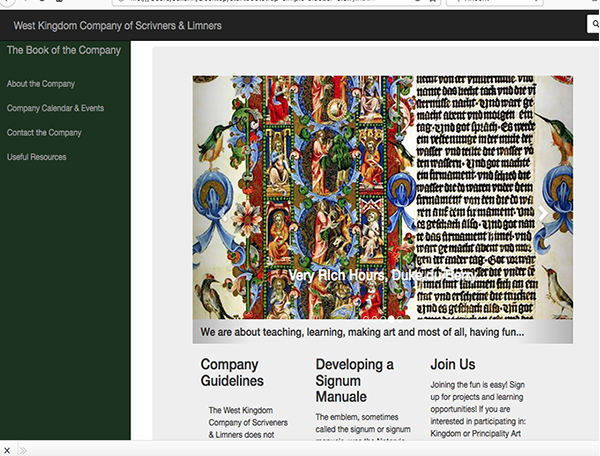This screenshot has width=600, height=456.
Task: Click 'Joining the fun is easy!' paragraph
Action: coord(478,409)
